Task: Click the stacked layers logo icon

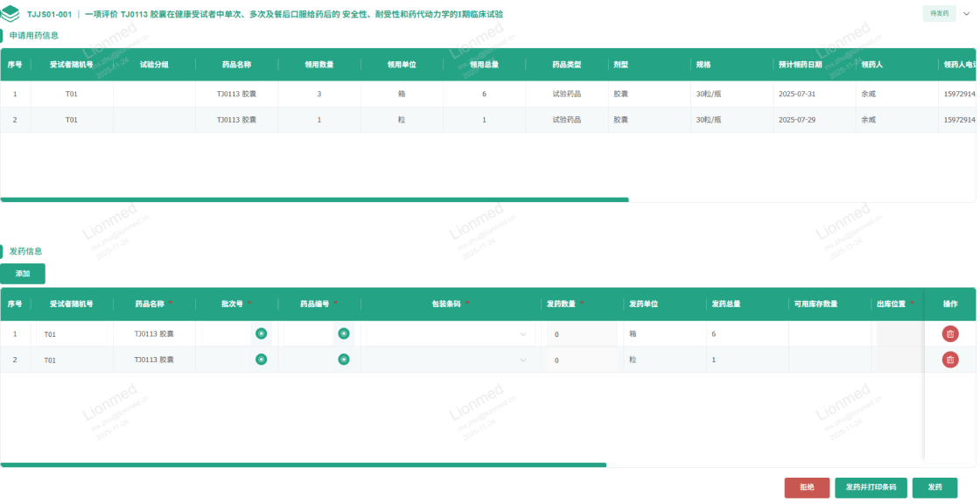Action: point(10,14)
